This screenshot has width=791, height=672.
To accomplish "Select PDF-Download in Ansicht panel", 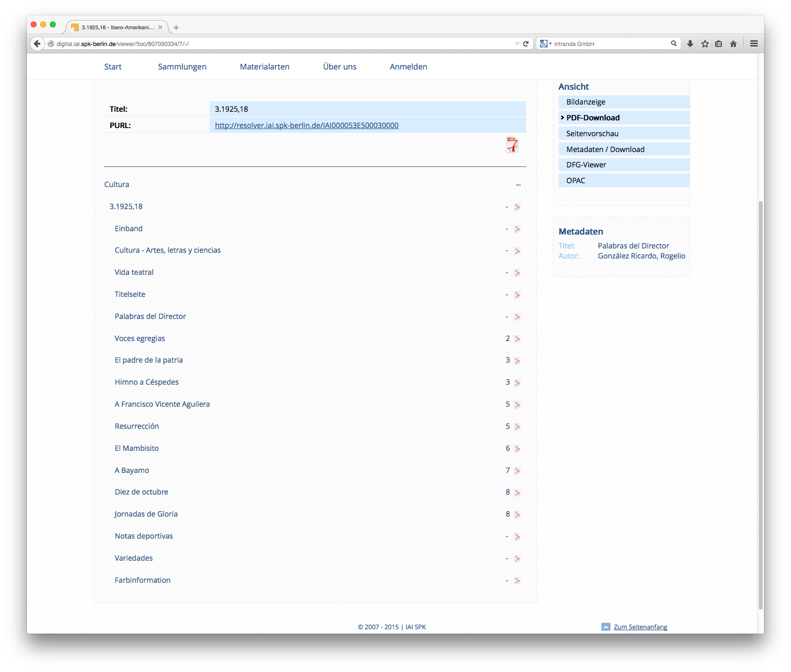I will tap(624, 118).
